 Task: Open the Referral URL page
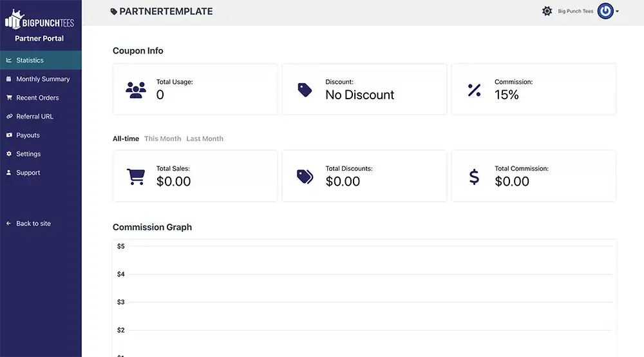tap(35, 117)
